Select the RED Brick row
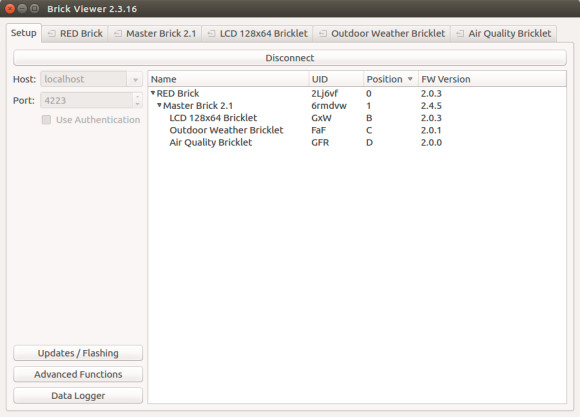The height and width of the screenshot is (417, 580). coord(357,93)
